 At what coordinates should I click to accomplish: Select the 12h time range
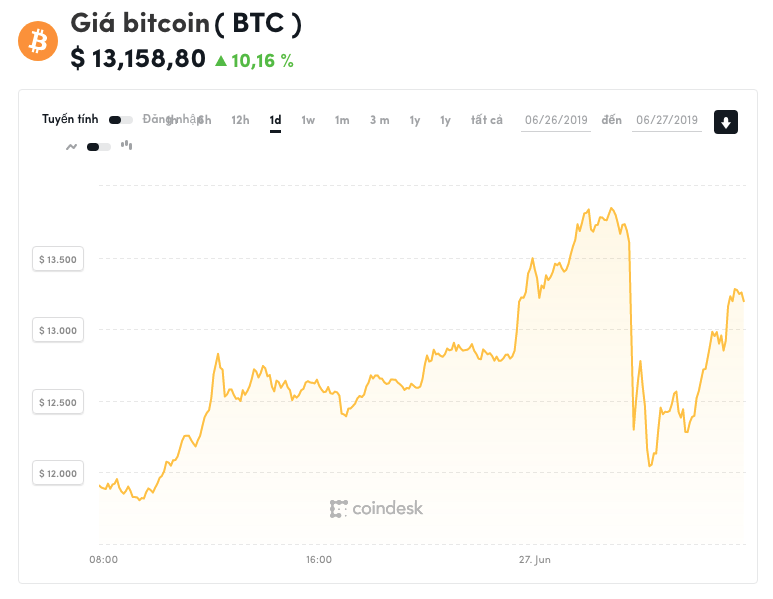click(240, 120)
